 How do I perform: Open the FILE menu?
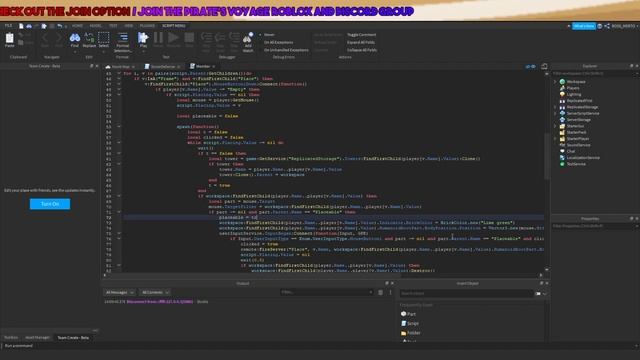[8, 26]
